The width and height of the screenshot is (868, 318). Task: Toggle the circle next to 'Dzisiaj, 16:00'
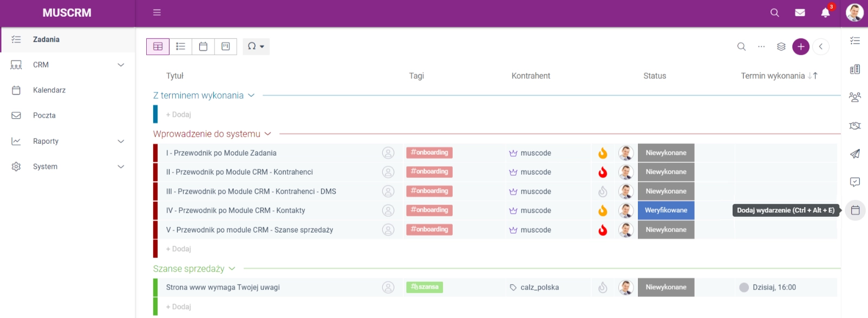click(x=744, y=287)
